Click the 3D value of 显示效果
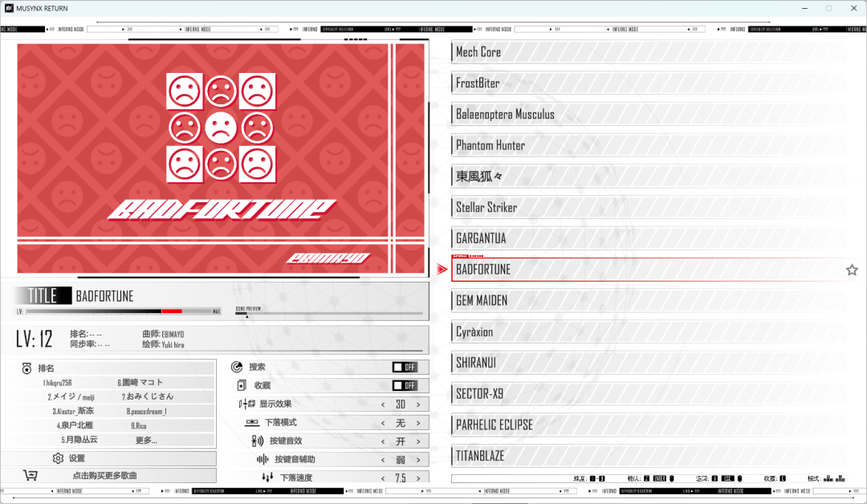867x504 pixels. click(x=401, y=404)
